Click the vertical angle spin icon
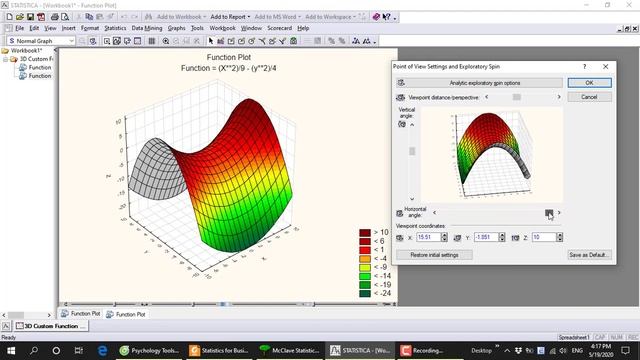640x360 pixels. pos(402,124)
